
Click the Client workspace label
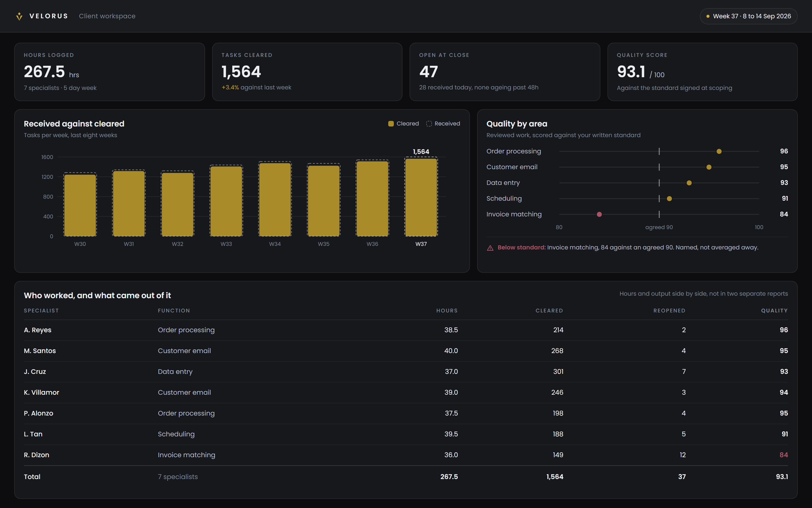pyautogui.click(x=107, y=16)
